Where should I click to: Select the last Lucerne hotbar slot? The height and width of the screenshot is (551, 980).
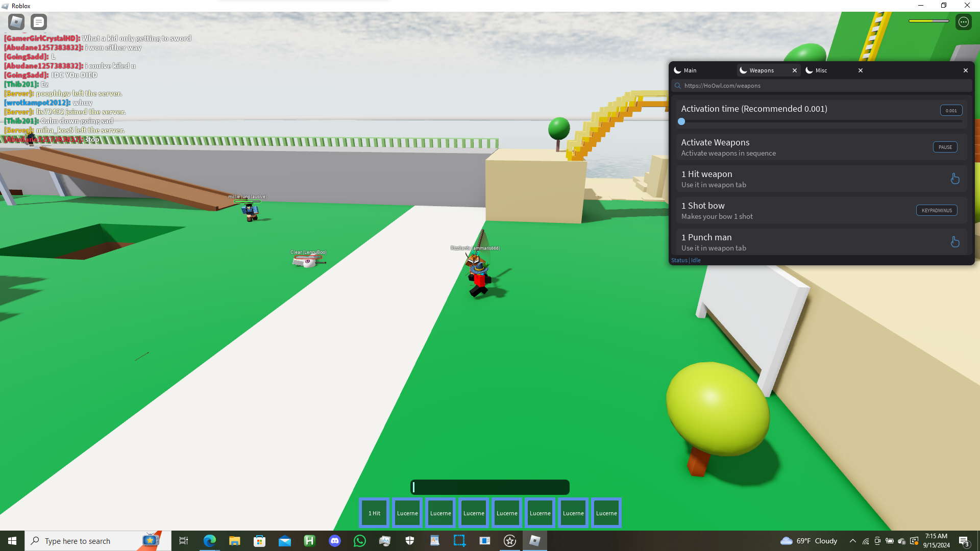coord(607,513)
